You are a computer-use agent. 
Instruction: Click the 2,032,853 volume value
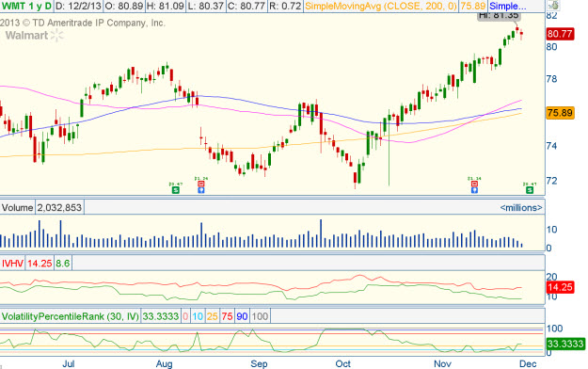click(x=59, y=208)
